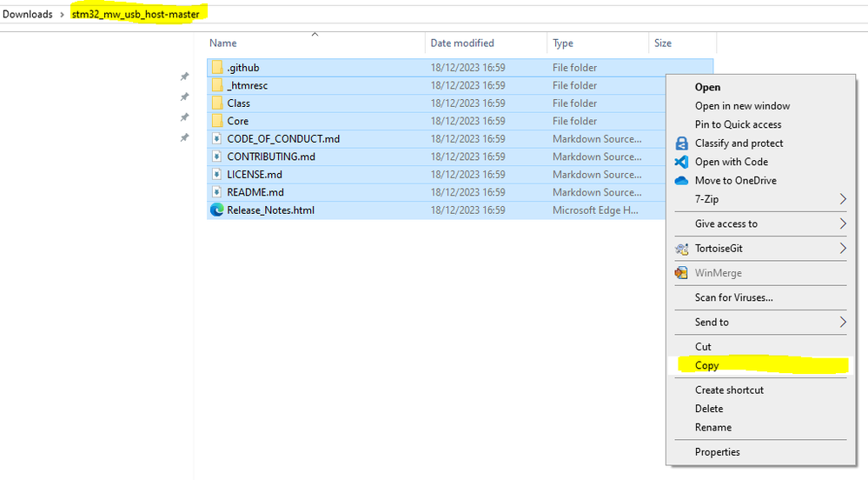Click the OneDrive cloud icon
Screen dimensions: 868x480
coord(681,181)
